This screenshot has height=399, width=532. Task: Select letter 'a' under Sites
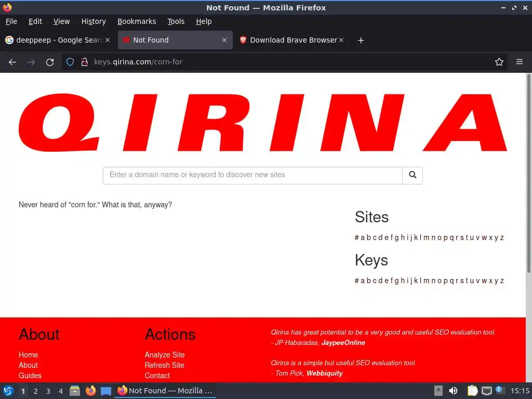[363, 238]
